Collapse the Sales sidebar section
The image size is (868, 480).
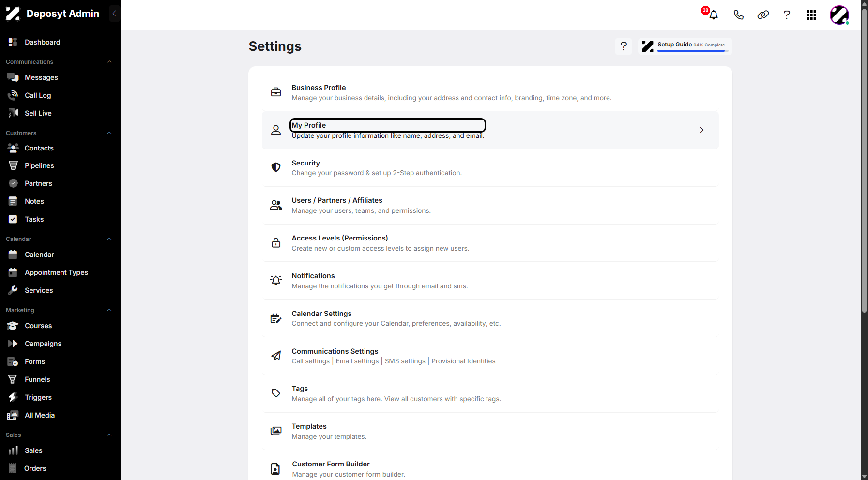pyautogui.click(x=109, y=435)
